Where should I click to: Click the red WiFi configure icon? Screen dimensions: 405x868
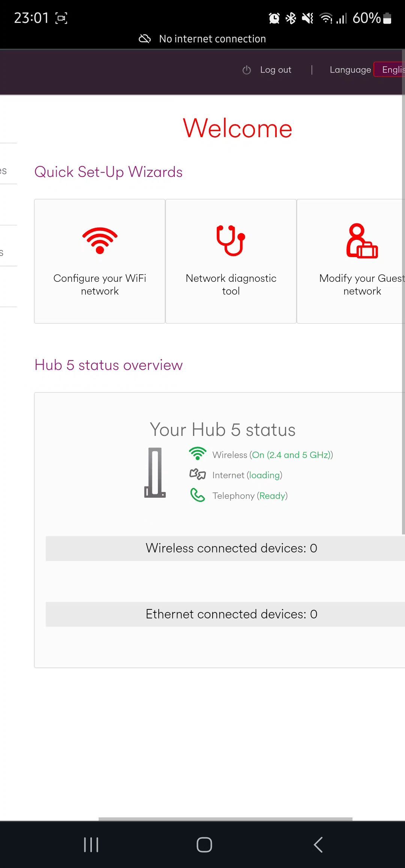pyautogui.click(x=100, y=240)
